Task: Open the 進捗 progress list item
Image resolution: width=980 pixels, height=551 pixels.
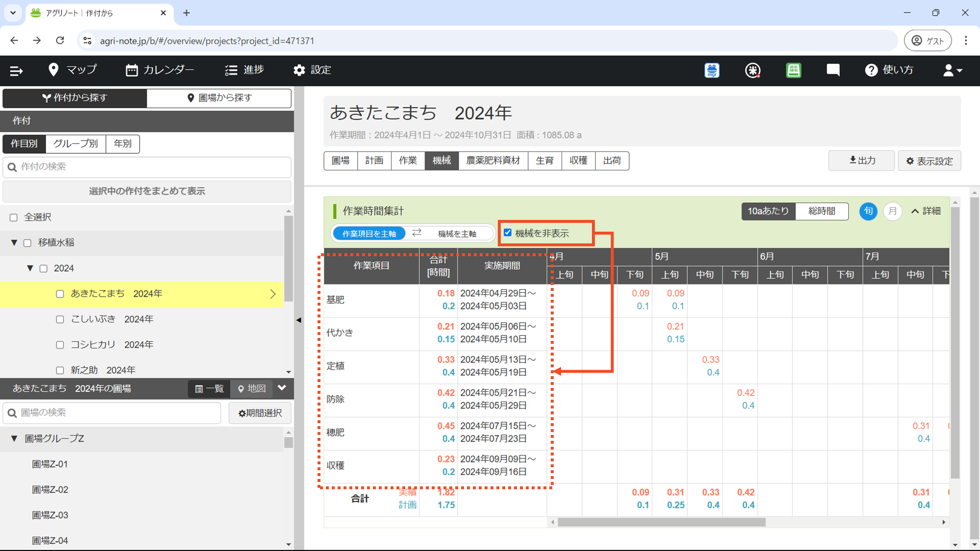Action: [x=245, y=70]
